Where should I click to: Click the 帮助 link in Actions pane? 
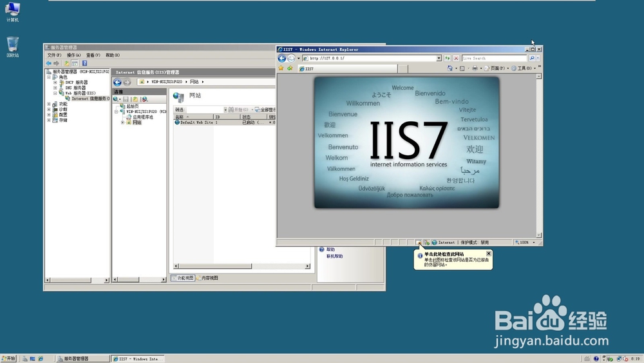pos(330,249)
